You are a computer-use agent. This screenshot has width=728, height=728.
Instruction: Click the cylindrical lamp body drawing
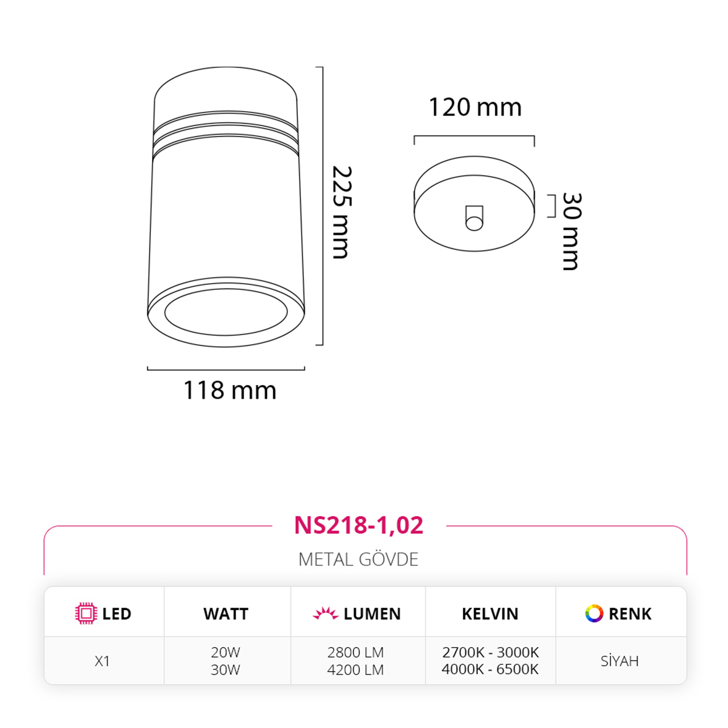pyautogui.click(x=226, y=207)
